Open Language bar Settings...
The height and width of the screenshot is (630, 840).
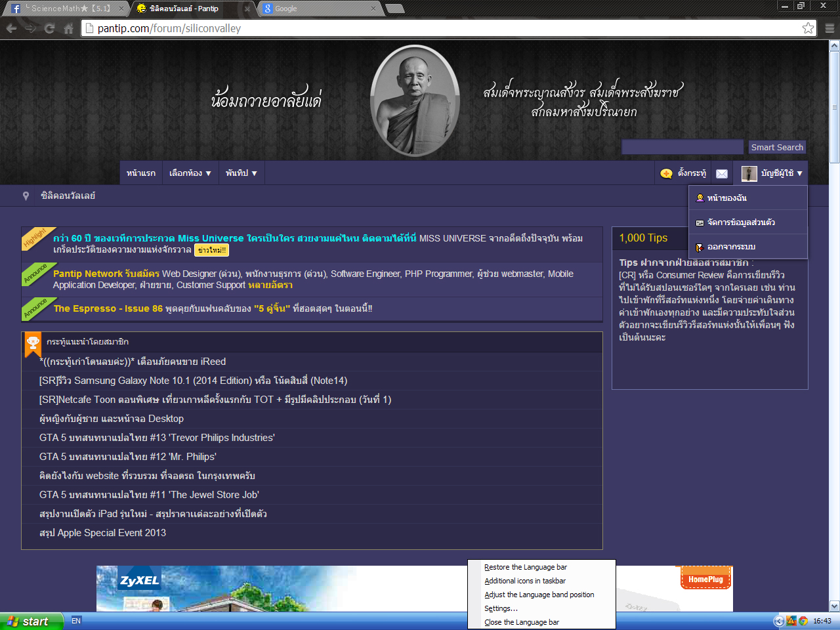pyautogui.click(x=501, y=608)
